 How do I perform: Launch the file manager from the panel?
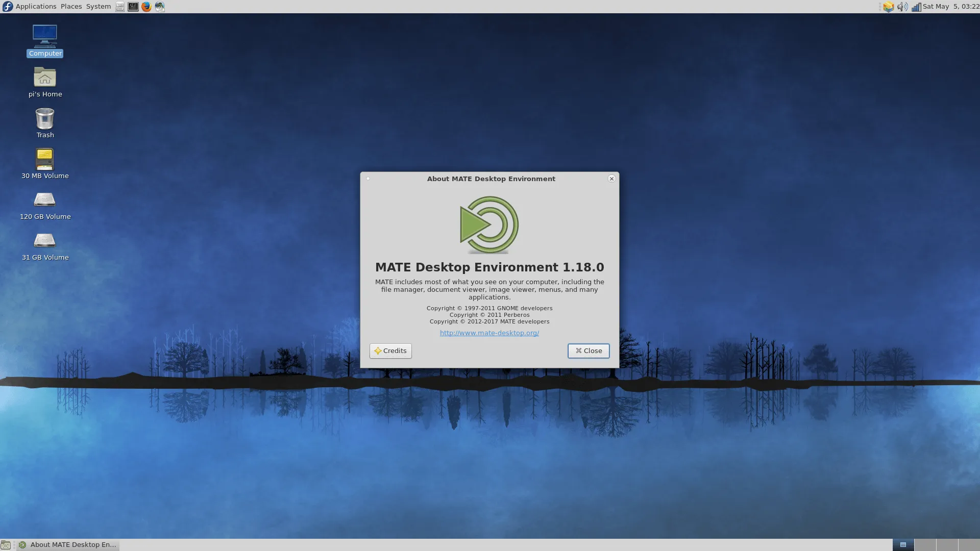click(119, 7)
